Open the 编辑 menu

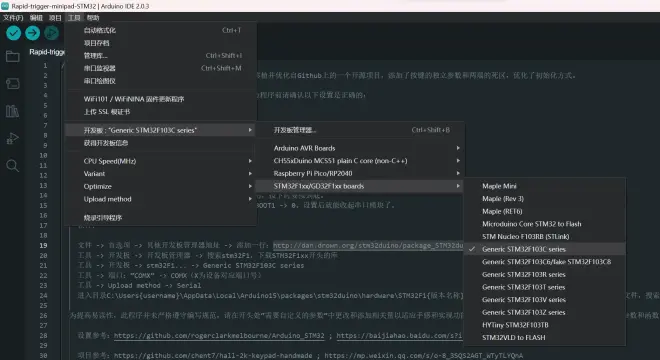[x=36, y=18]
